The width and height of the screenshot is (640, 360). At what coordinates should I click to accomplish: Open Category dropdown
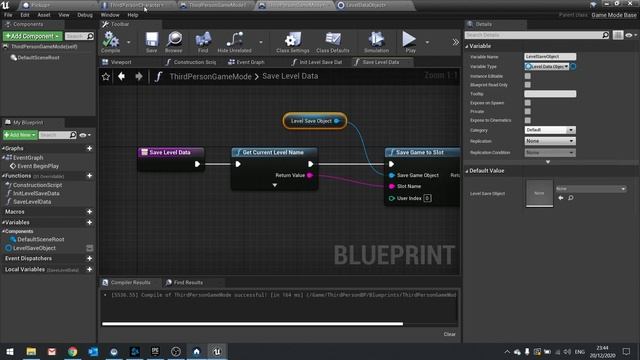tap(550, 130)
